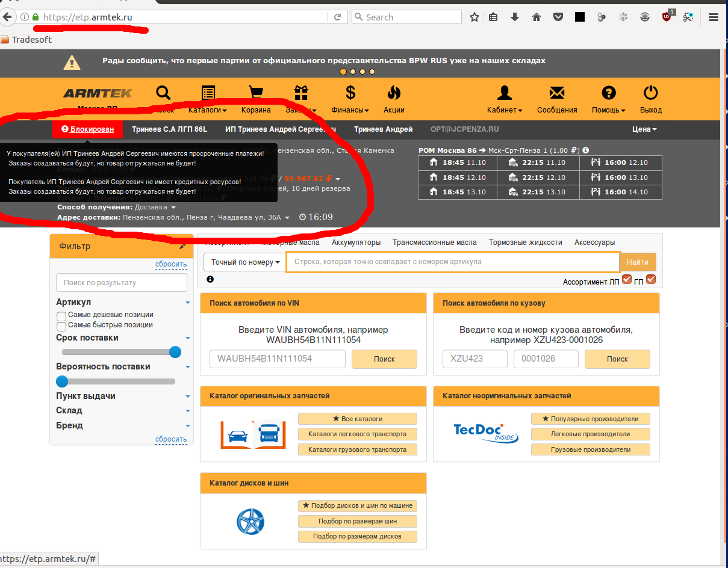Click the Выход power icon

[x=651, y=93]
